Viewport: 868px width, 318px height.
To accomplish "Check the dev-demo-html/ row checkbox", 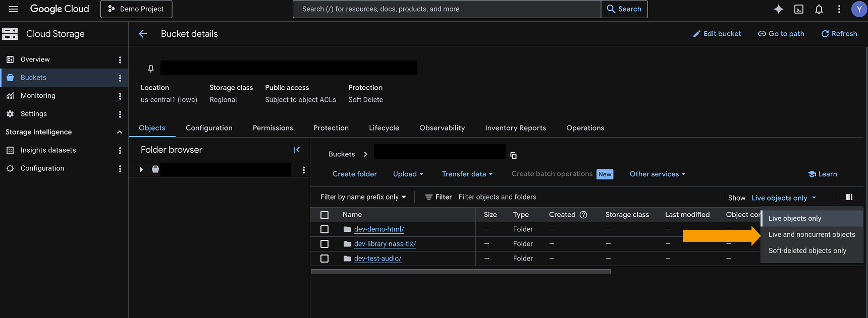I will point(324,229).
